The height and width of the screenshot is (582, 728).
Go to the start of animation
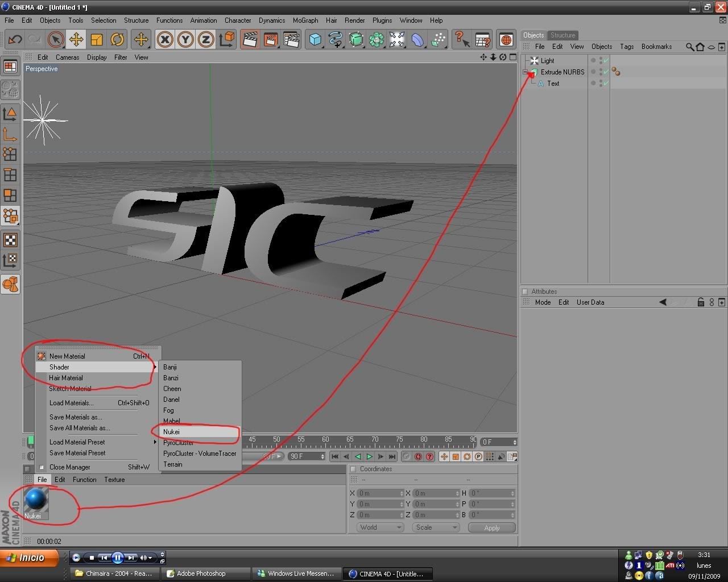335,456
